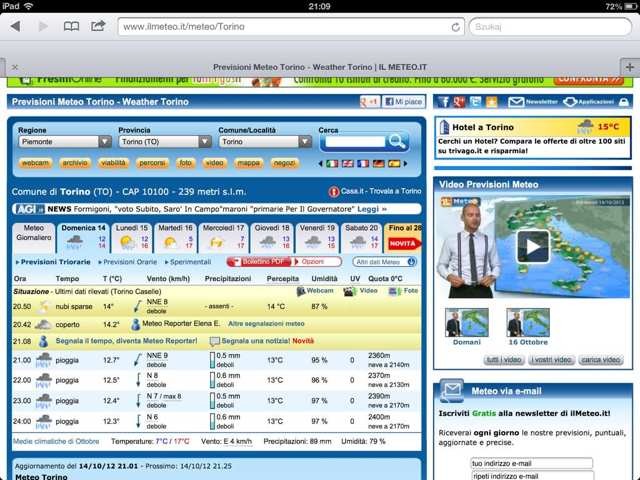Screen dimensions: 640x480
Task: Click the webcam pill button
Action: (35, 163)
